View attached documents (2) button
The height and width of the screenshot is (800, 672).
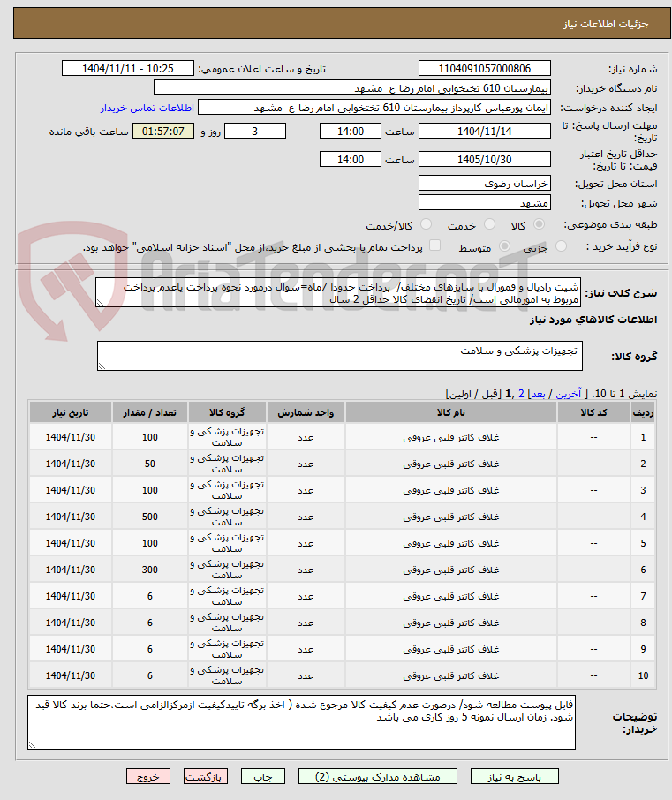tap(378, 776)
